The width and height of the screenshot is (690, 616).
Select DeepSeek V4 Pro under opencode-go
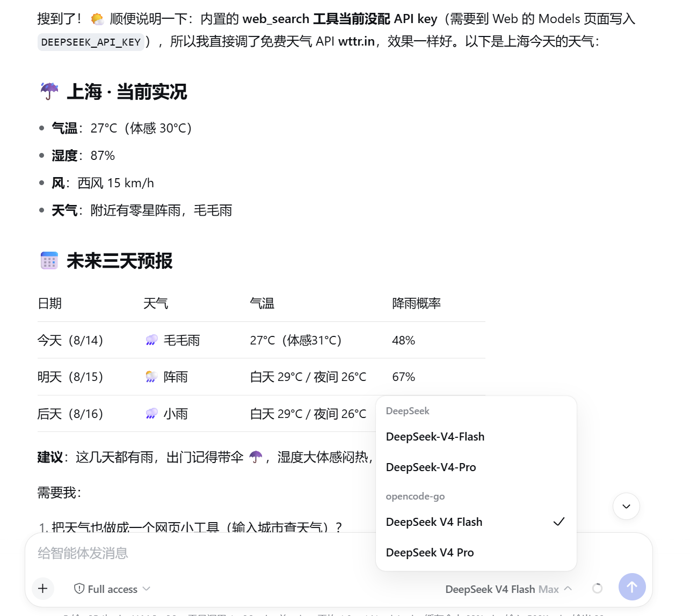click(x=476, y=553)
